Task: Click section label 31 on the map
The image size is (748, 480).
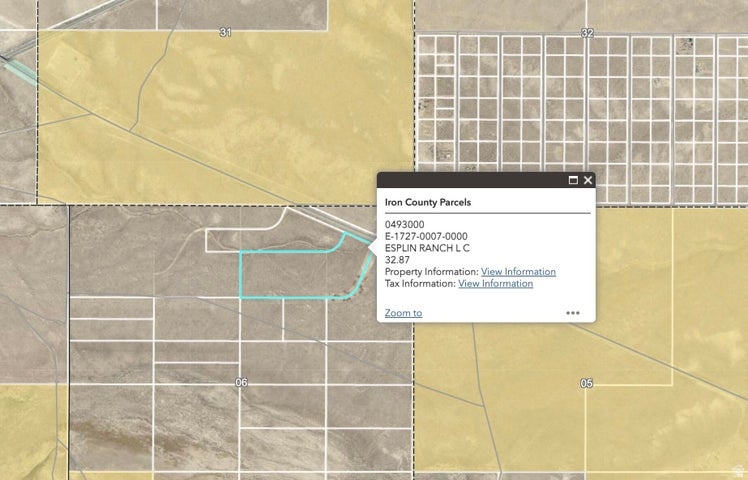Action: [x=225, y=33]
